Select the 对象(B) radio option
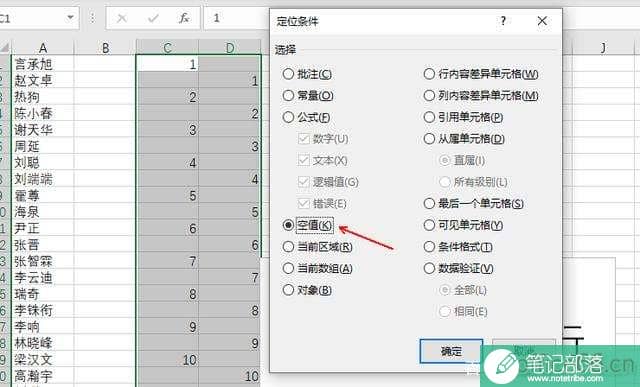Screen dimensions: 640x387 (307, 290)
